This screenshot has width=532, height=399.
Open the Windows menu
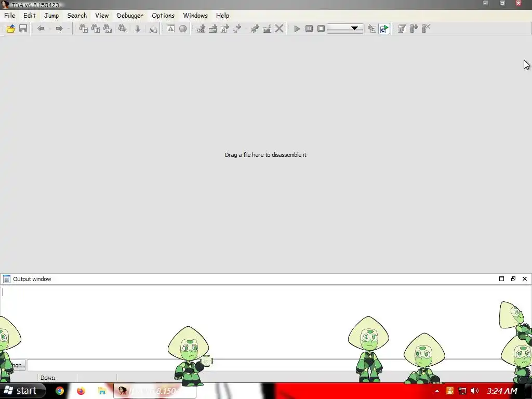pos(195,16)
